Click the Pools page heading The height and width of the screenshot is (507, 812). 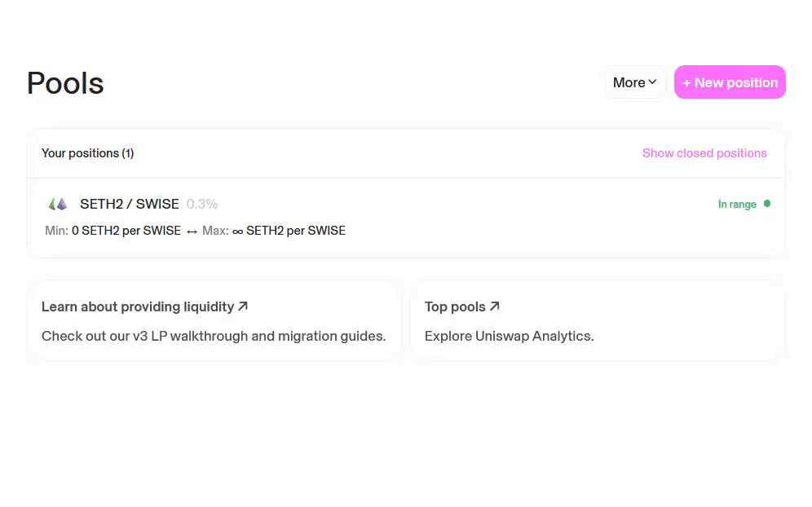click(65, 83)
